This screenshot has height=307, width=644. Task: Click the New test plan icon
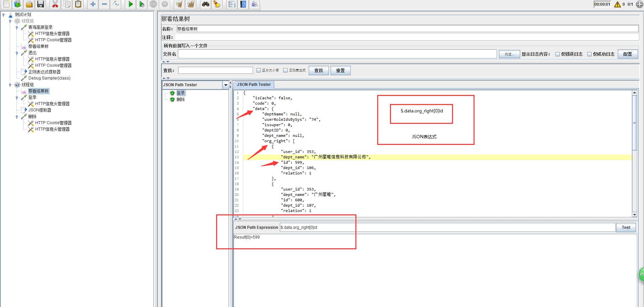coord(6,4)
